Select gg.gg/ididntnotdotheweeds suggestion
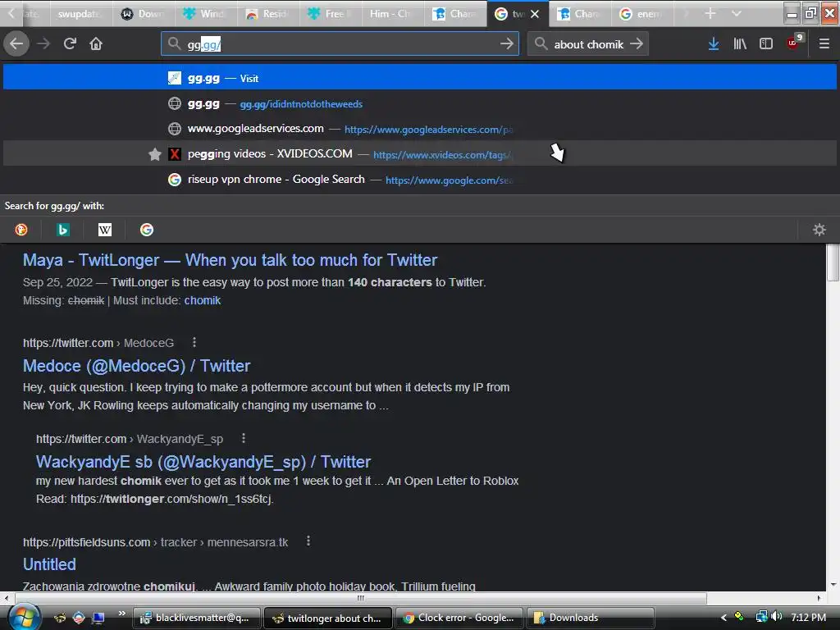The image size is (840, 630). [x=420, y=104]
